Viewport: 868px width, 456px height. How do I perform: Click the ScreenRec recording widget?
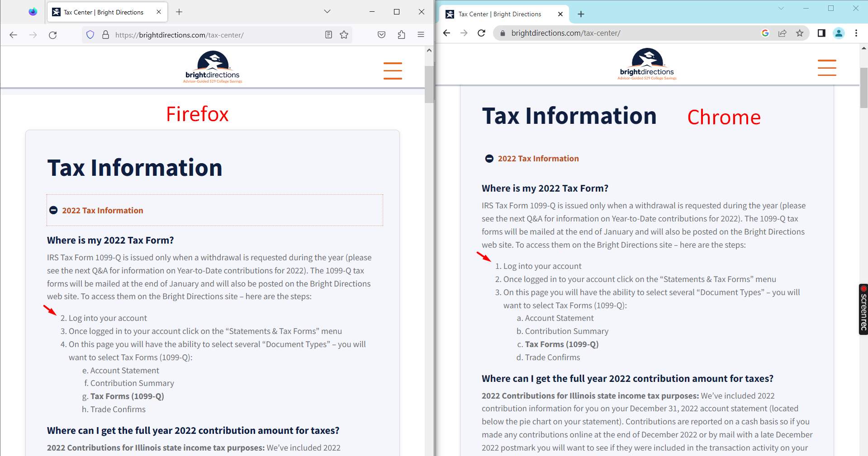tap(863, 309)
